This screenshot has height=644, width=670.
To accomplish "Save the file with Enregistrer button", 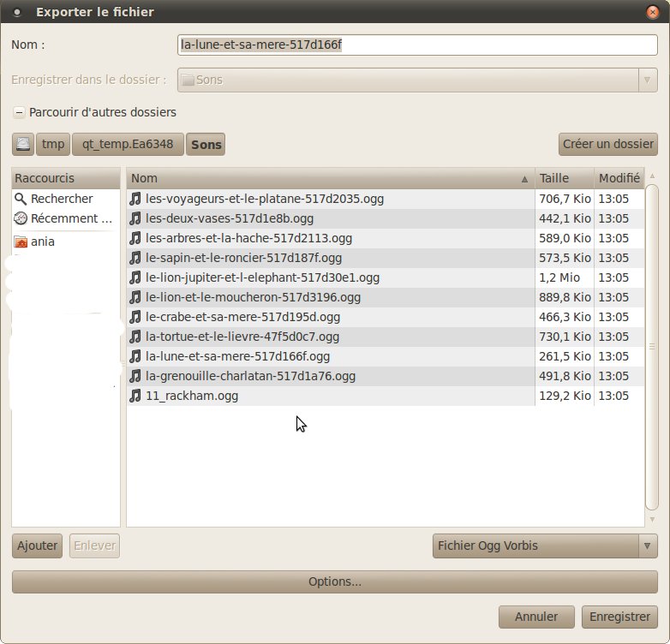I will click(x=619, y=617).
